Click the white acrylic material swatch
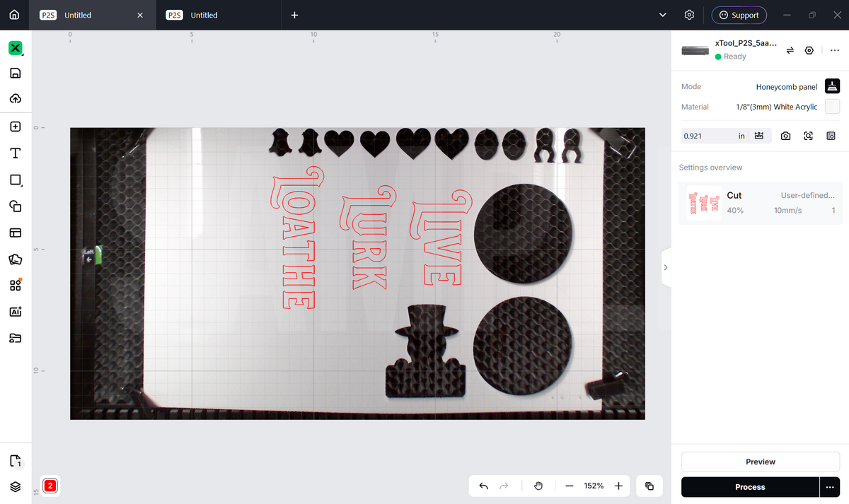Screen dimensions: 849x504 [x=833, y=107]
